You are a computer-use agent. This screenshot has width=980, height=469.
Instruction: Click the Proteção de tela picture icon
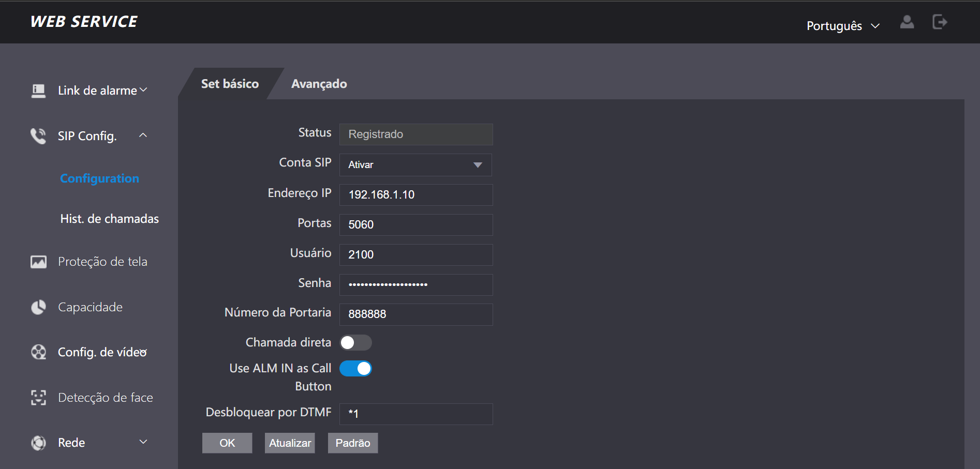coord(38,262)
